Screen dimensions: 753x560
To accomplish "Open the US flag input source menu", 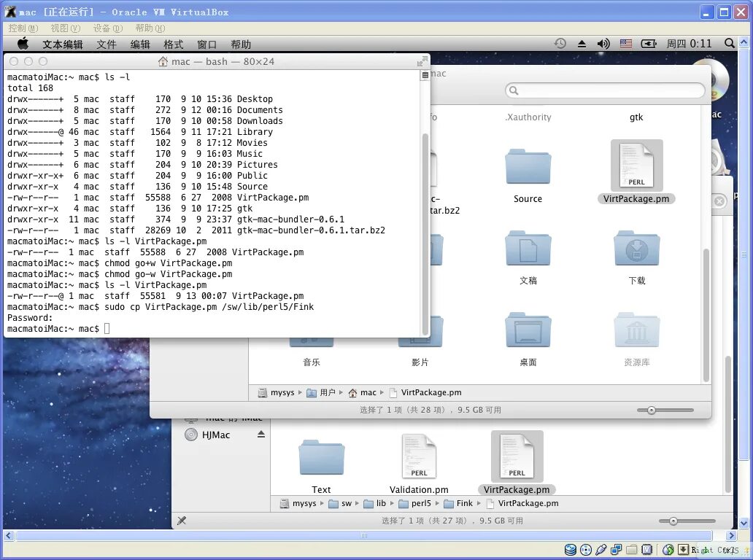I will [x=626, y=44].
